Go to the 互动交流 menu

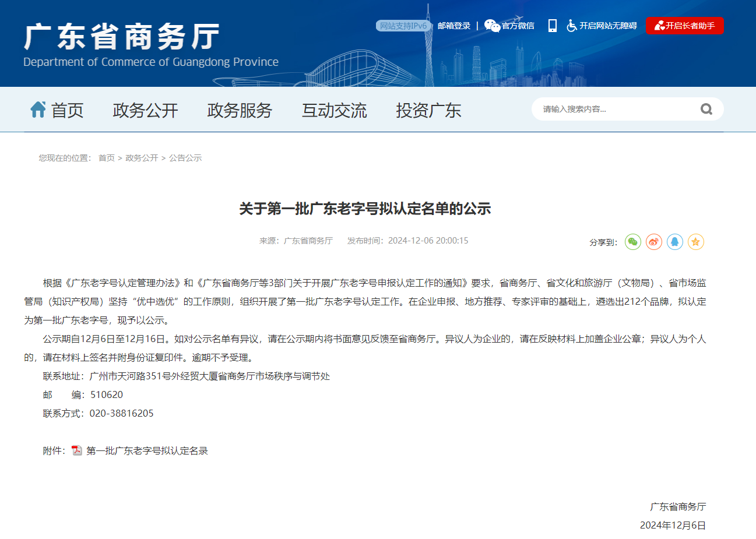(x=334, y=110)
